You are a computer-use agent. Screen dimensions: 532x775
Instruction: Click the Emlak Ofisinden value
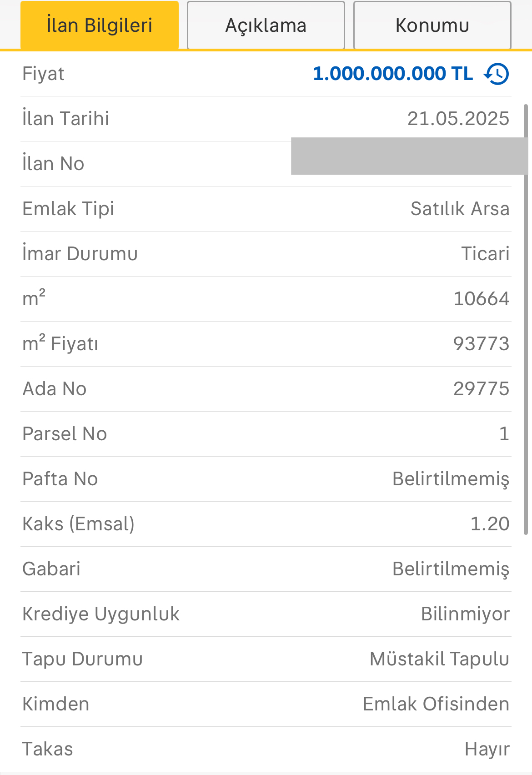[x=436, y=704]
